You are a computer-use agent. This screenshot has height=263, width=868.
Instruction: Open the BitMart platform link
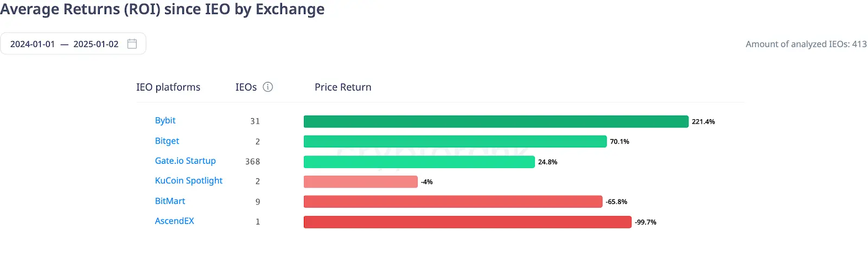(x=170, y=201)
